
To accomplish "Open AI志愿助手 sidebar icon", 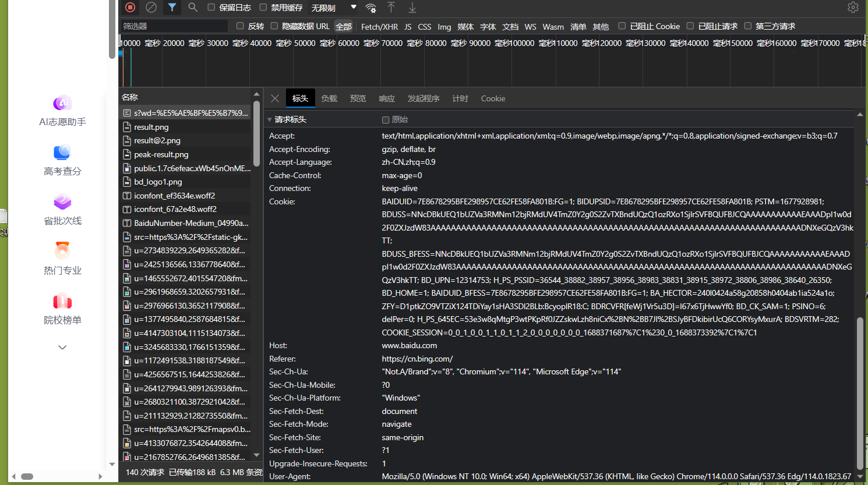I will 62,103.
